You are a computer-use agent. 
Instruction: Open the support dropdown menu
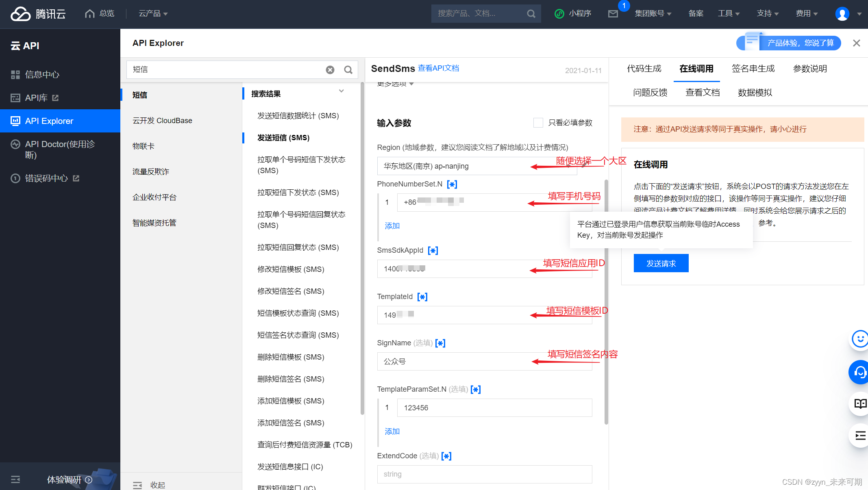(768, 14)
